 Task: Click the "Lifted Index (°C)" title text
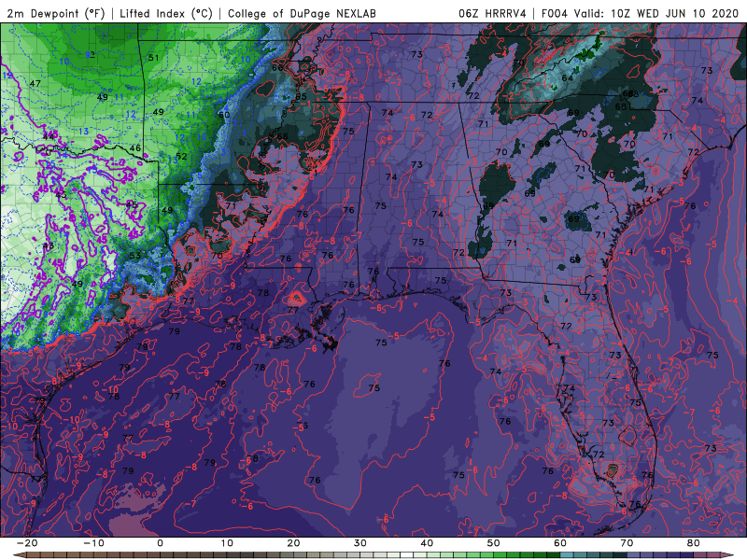coord(166,14)
